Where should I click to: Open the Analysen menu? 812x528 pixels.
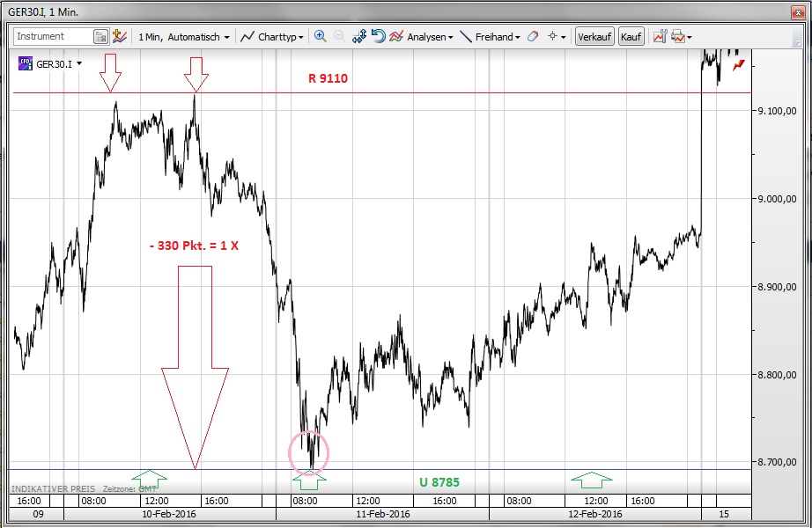pyautogui.click(x=422, y=37)
